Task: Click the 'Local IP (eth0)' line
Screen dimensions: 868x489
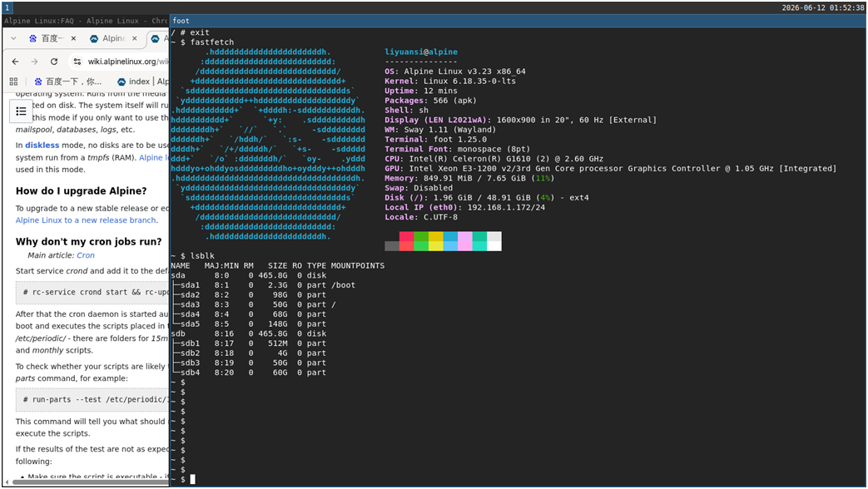Action: pos(464,207)
